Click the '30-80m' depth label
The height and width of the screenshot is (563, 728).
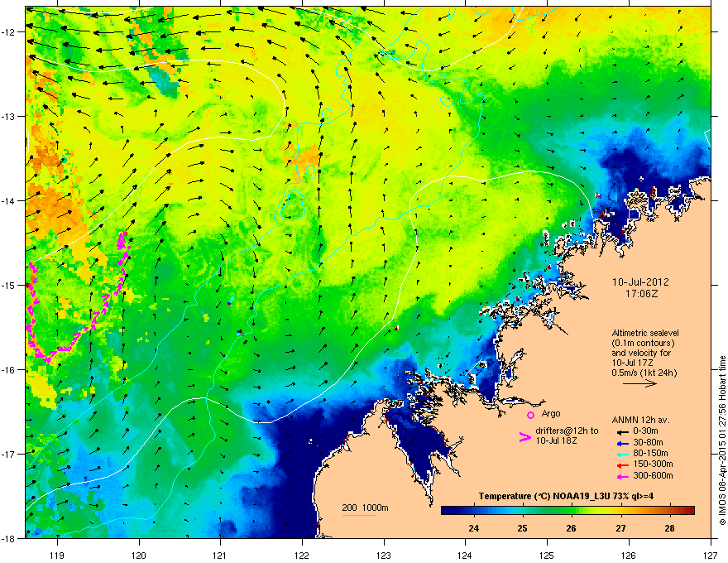click(648, 442)
